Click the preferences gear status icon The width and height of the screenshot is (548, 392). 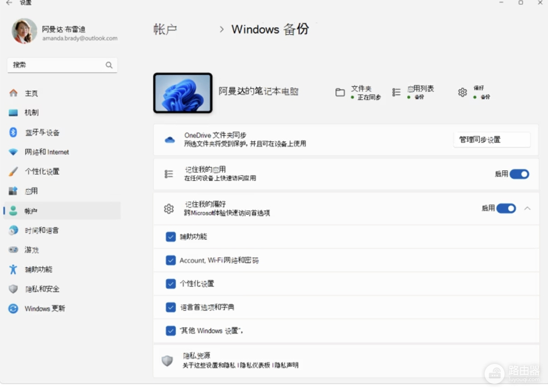[462, 92]
